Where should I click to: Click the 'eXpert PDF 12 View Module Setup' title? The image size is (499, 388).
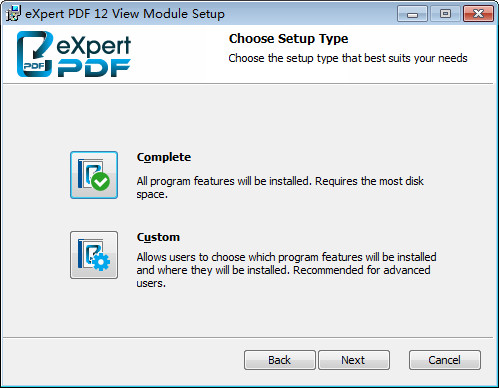click(x=125, y=14)
